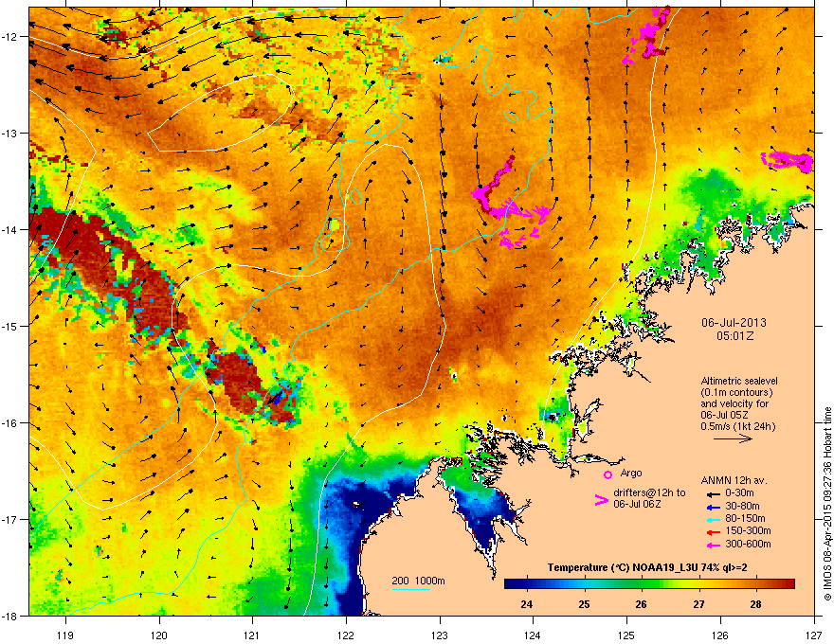Click the '122' longitude axis label

346,635
